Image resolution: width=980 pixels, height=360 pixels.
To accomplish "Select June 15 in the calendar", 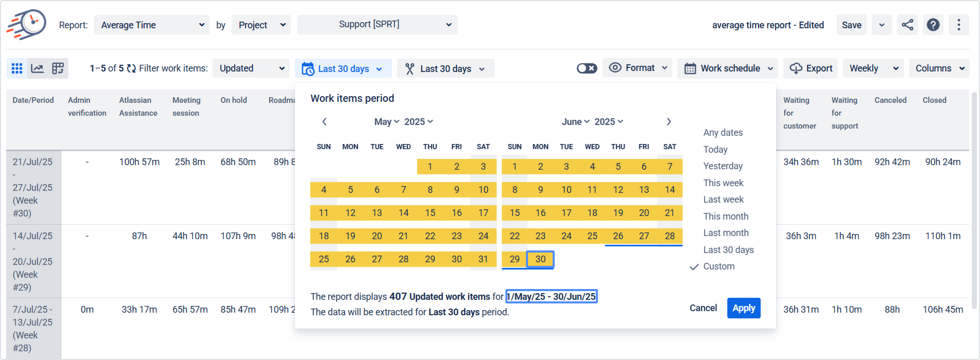I will pos(514,213).
